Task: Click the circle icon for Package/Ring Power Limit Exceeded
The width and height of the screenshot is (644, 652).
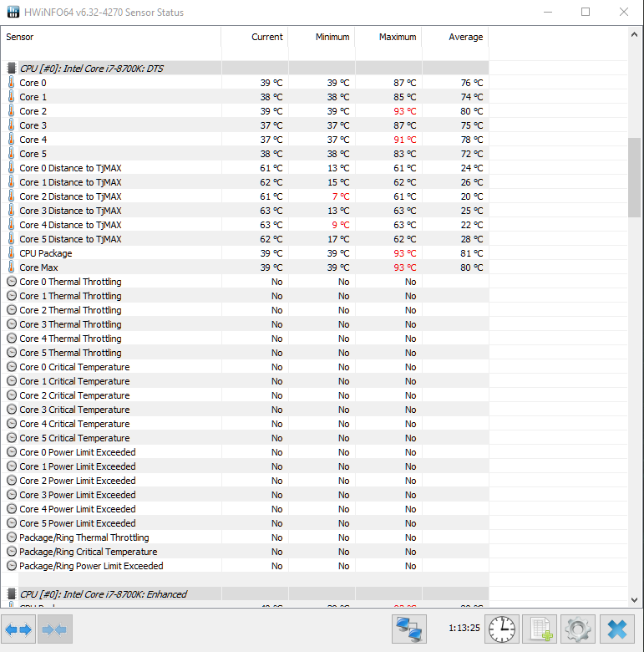Action: tap(12, 566)
